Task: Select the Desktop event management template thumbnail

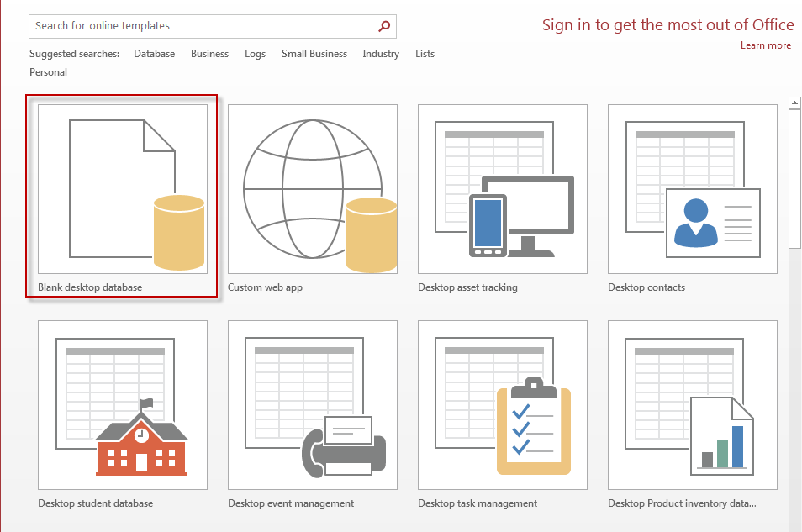Action: (313, 405)
